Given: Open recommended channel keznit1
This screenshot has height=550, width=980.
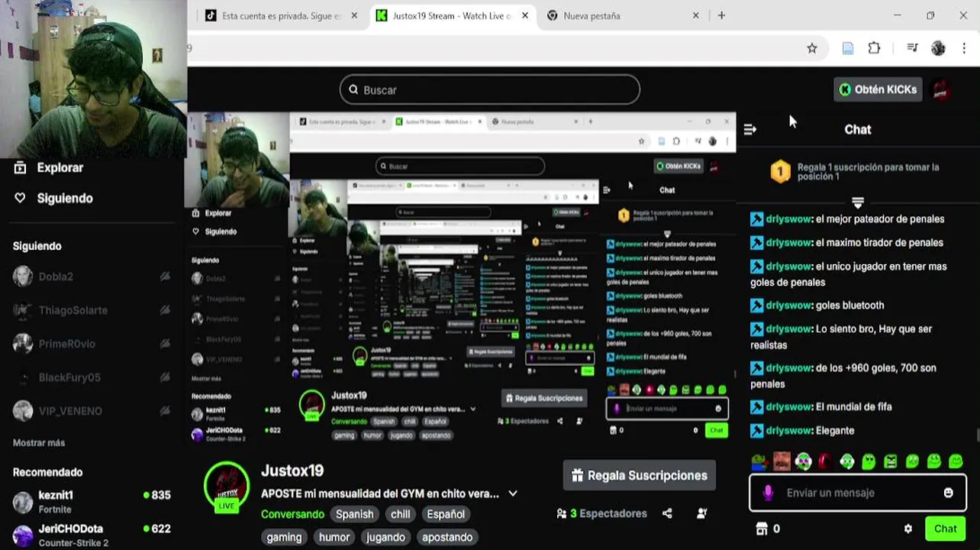Looking at the screenshot, I should click(x=92, y=501).
